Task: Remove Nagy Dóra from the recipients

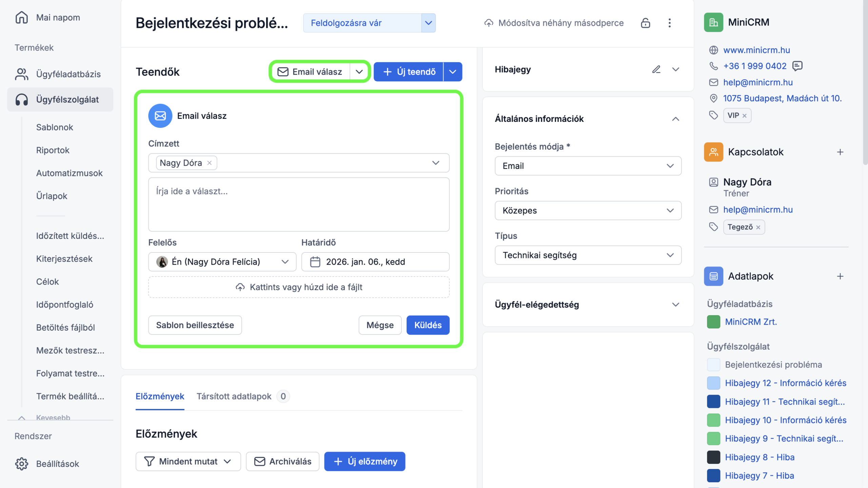Action: coord(210,163)
